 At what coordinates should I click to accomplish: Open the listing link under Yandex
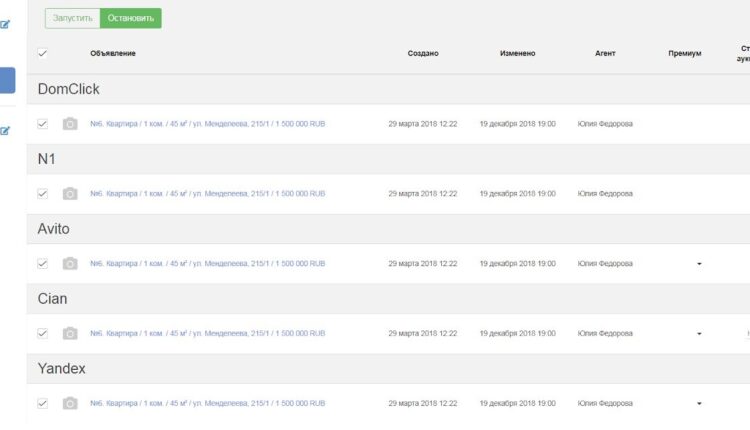tap(207, 404)
